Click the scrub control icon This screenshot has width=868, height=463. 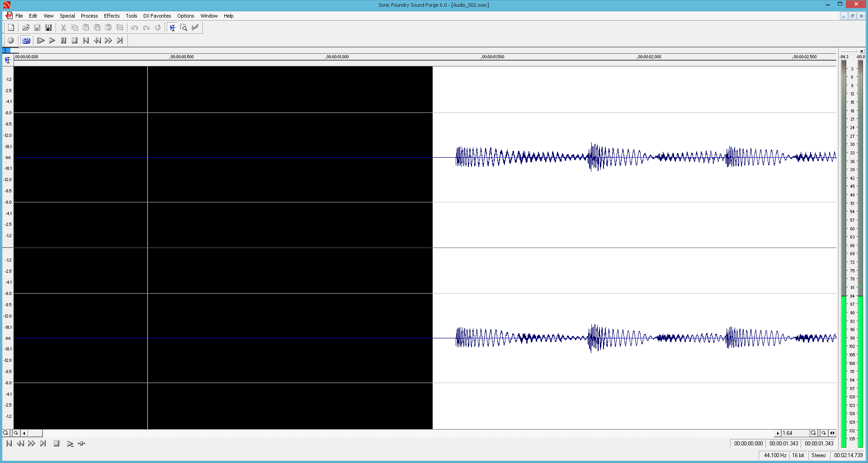coord(81,444)
